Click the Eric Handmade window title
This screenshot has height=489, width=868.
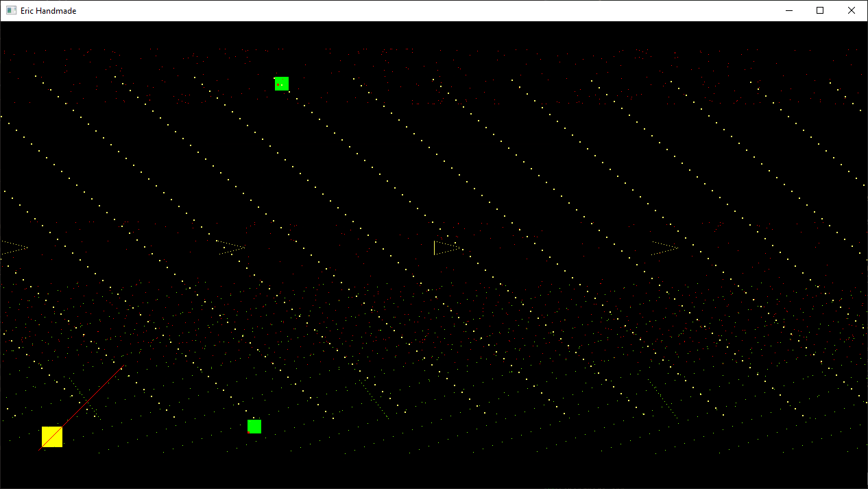[48, 11]
